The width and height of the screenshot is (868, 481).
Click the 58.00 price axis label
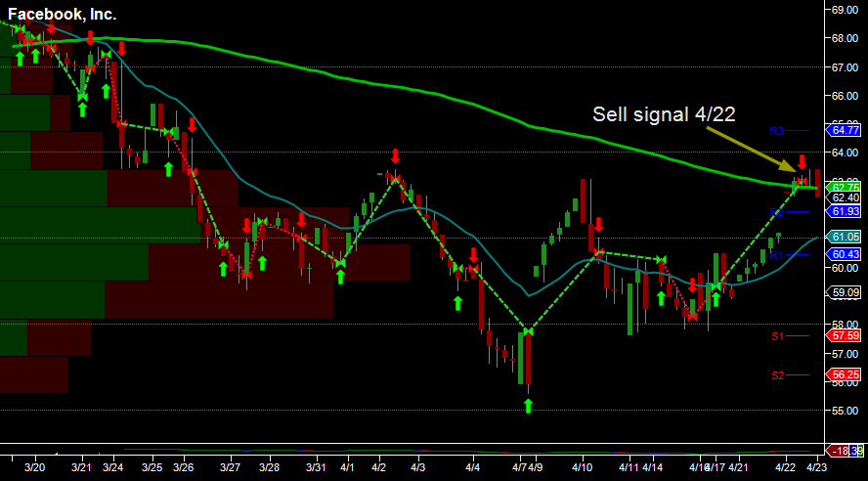pos(845,325)
